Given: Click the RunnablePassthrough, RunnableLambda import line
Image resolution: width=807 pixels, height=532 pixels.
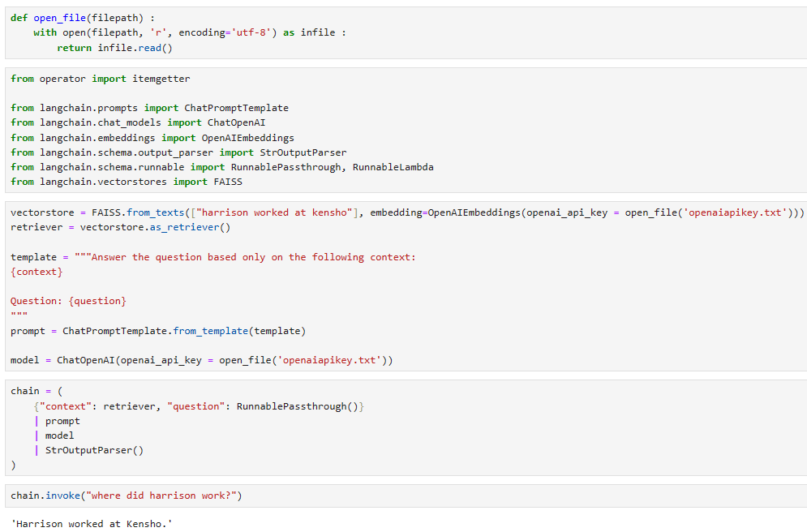Looking at the screenshot, I should (221, 167).
